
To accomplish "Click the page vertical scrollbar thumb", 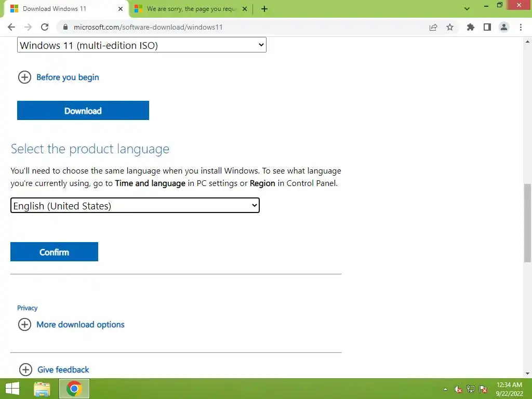I will click(x=527, y=223).
